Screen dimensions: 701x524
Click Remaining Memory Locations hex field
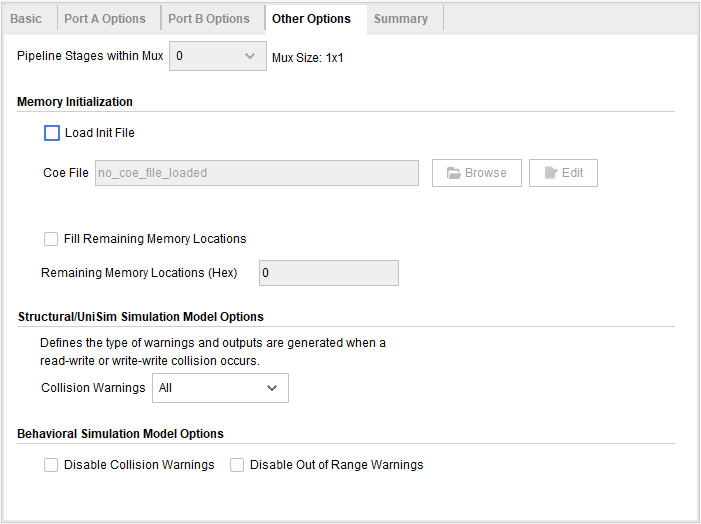(328, 273)
